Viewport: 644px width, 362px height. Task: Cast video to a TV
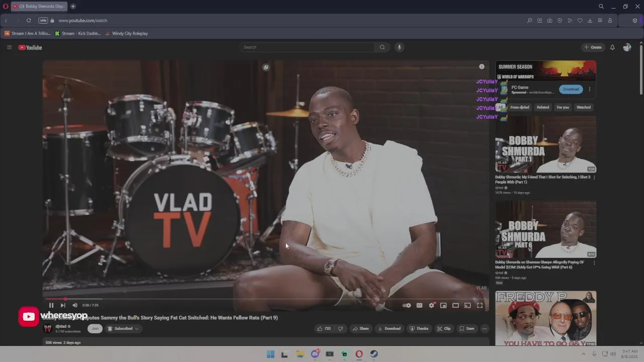coord(467,305)
